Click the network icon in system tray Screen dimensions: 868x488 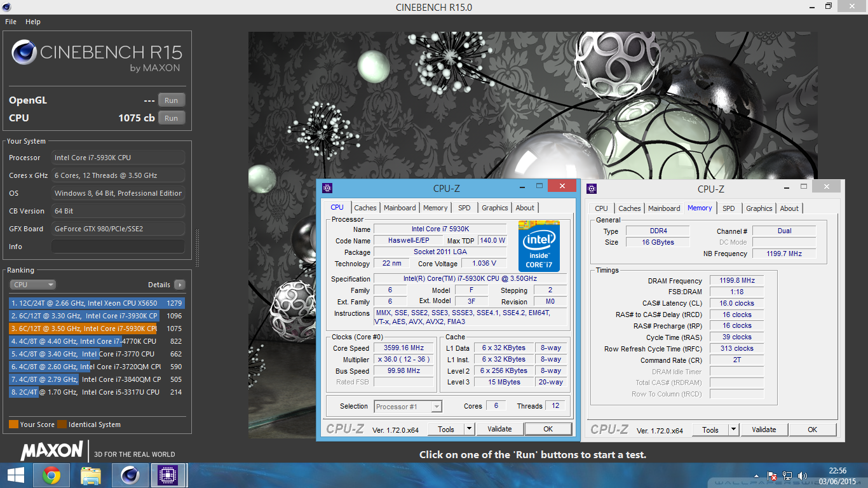coord(787,475)
